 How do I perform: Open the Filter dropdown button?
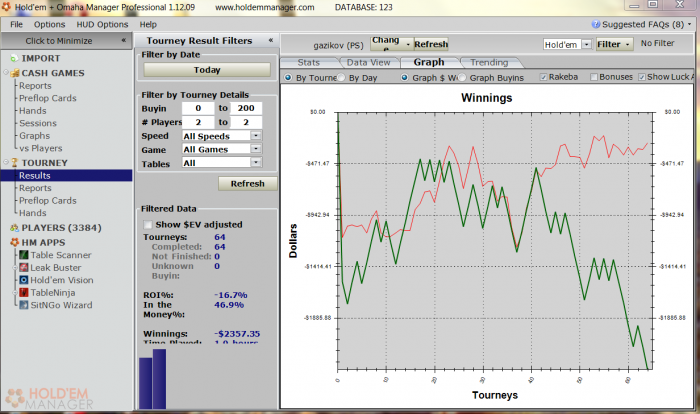tap(615, 44)
